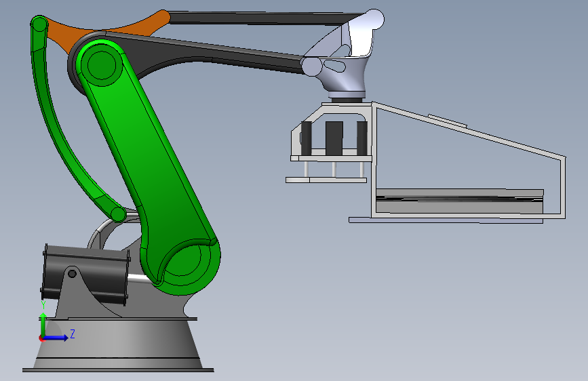
Task: Select the middle black cylinder of the gripper
Action: [334, 138]
